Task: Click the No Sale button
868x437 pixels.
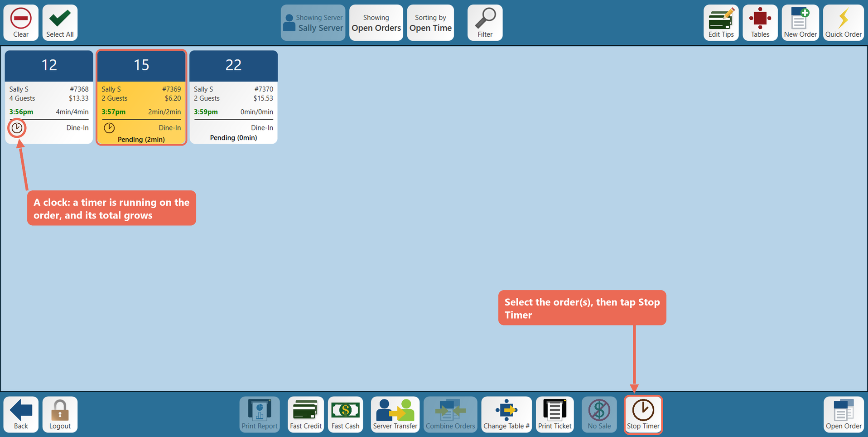Action: coord(599,414)
